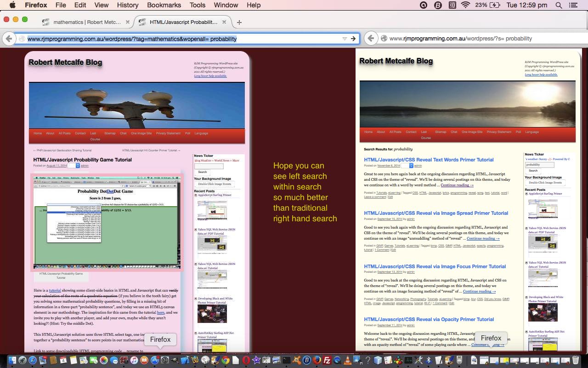Open Activity Monitor in the Dock

pyautogui.click(x=408, y=360)
